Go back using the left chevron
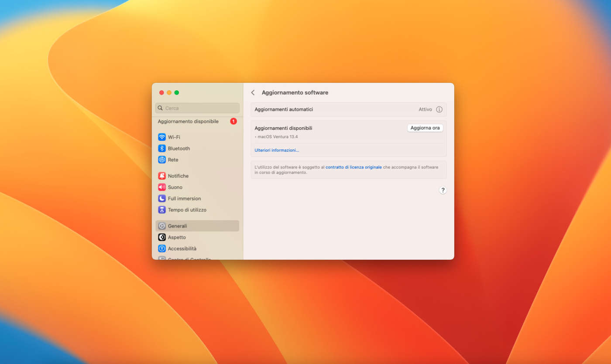The image size is (611, 364). 253,92
